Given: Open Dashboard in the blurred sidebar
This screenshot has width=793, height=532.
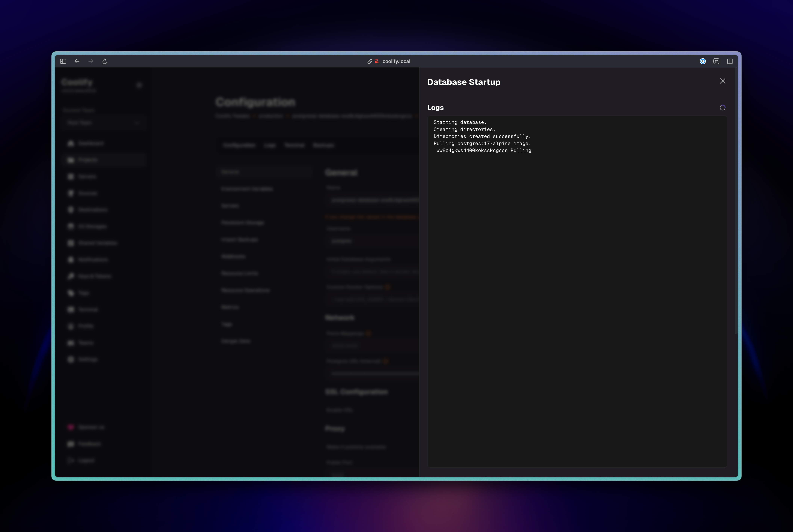Looking at the screenshot, I should [90, 143].
